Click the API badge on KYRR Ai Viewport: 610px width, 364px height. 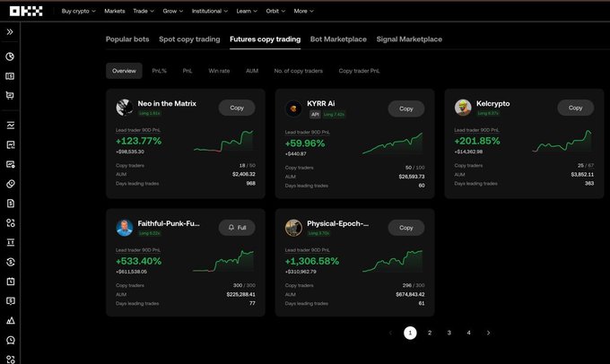click(x=315, y=115)
